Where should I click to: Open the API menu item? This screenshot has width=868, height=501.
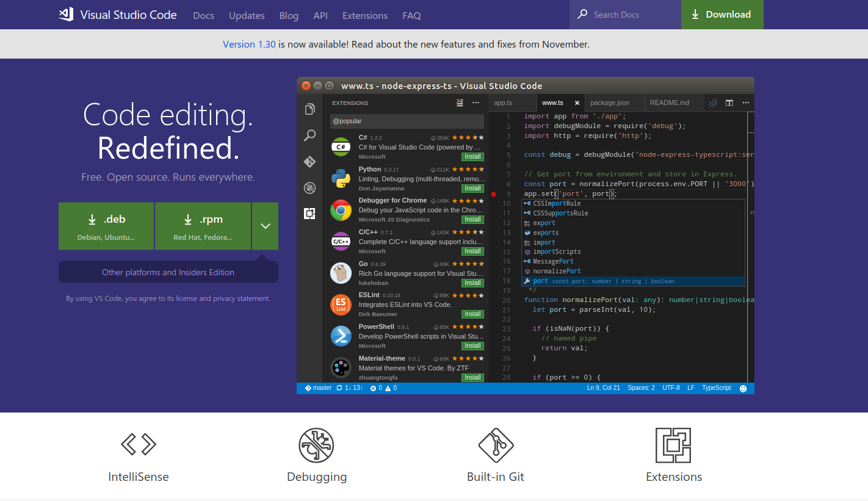click(320, 15)
